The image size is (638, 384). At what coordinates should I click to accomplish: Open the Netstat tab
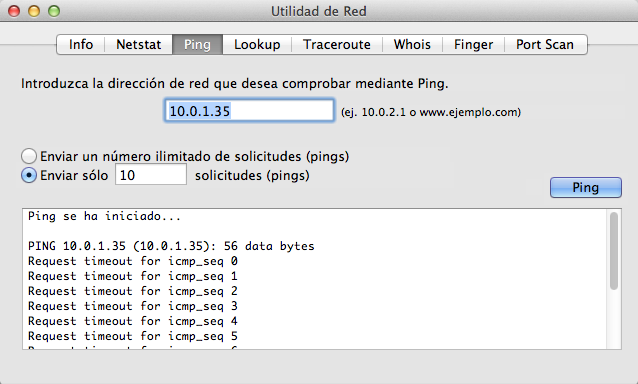click(x=139, y=44)
